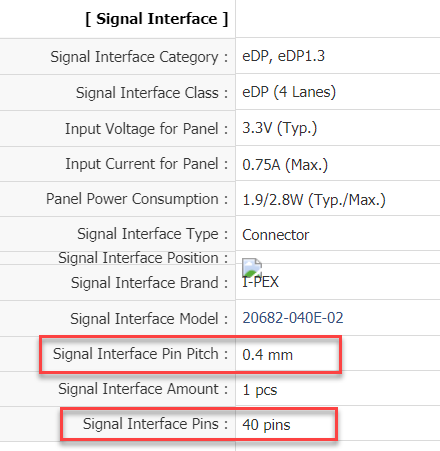
Task: Click the Connector interface type value
Action: click(276, 235)
